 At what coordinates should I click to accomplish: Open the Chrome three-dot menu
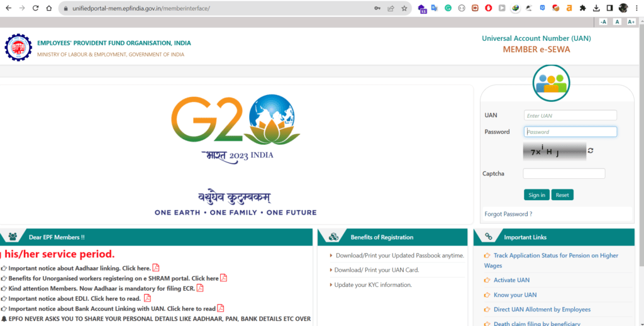point(636,8)
